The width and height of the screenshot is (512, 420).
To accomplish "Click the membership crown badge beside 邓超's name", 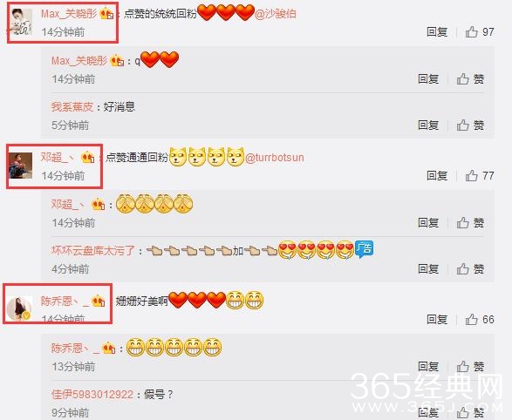I will click(x=87, y=158).
